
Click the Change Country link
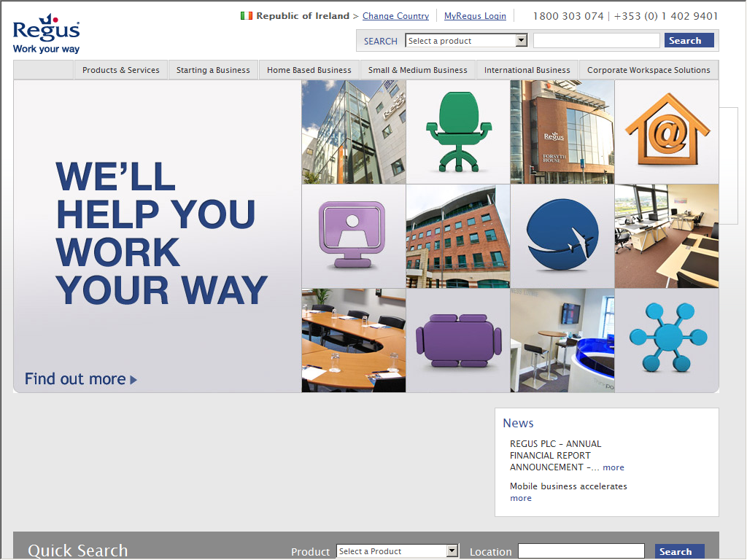(x=396, y=16)
